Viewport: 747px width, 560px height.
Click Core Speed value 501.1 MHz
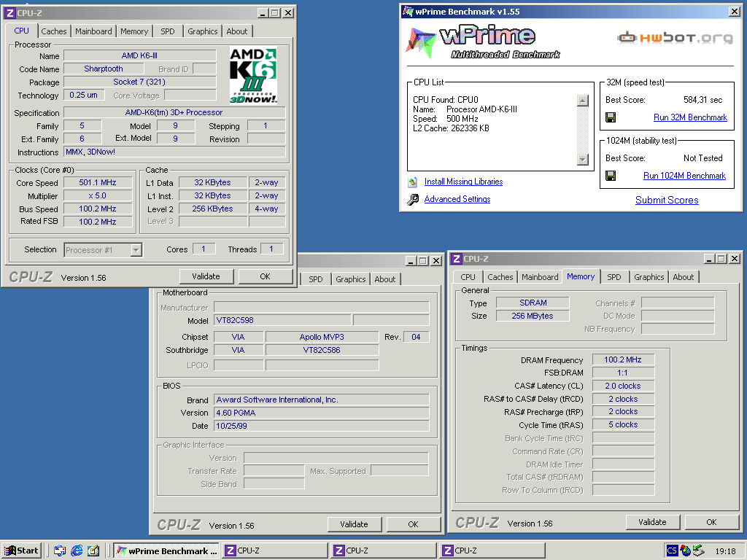98,183
